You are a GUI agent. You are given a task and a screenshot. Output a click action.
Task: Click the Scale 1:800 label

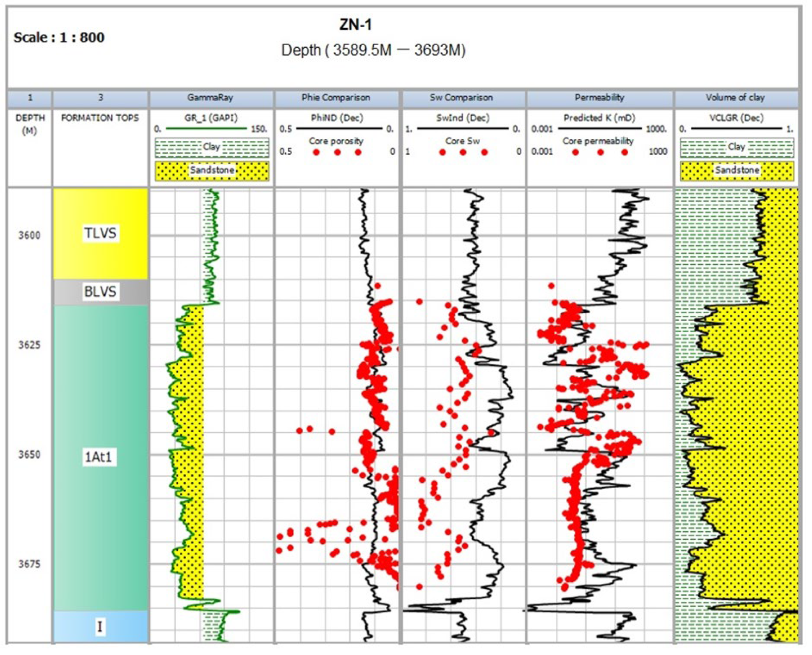point(59,38)
